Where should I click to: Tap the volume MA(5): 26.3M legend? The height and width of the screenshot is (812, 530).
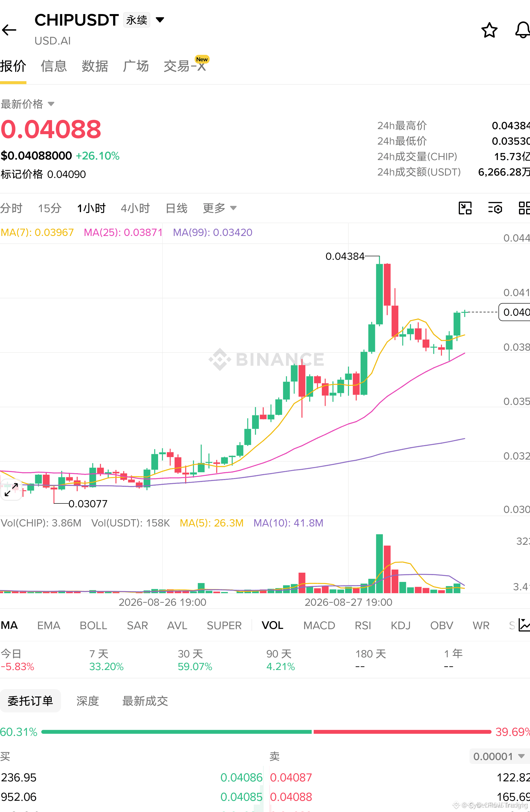212,523
